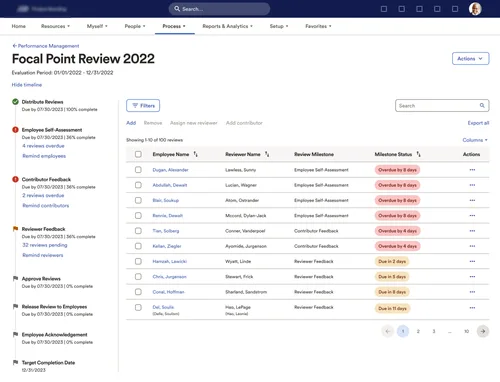Expand the Resources menu
The image size is (500, 382).
click(55, 26)
